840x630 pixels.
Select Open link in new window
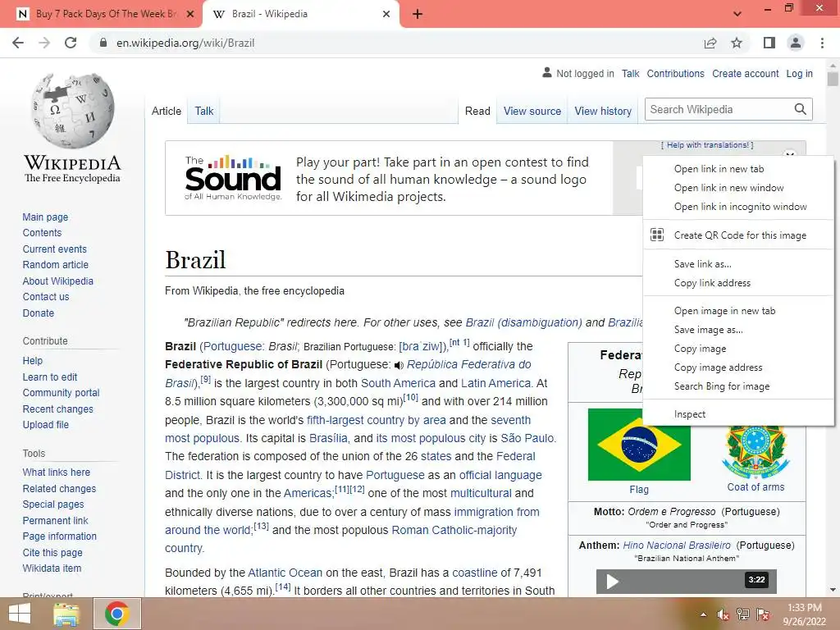pos(728,188)
